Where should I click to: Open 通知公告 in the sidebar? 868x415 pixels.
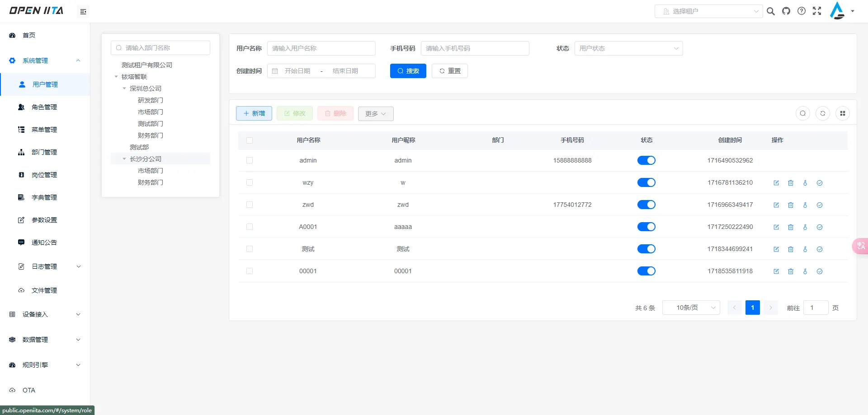pos(45,242)
